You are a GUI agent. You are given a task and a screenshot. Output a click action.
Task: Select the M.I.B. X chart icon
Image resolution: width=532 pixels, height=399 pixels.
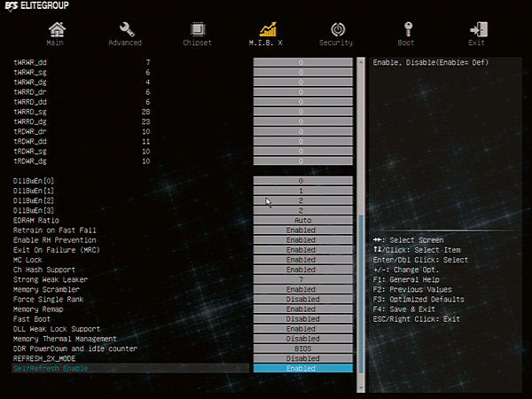coord(268,29)
